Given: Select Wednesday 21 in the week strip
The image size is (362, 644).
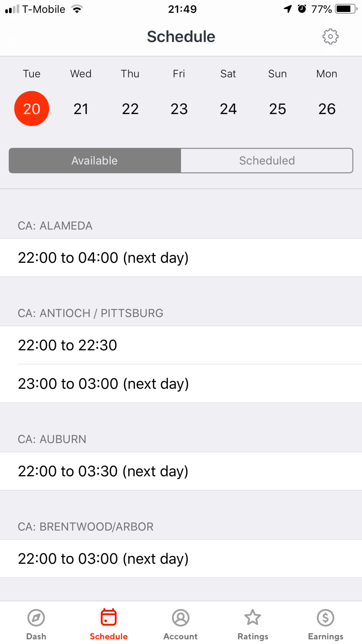Looking at the screenshot, I should coord(81,109).
